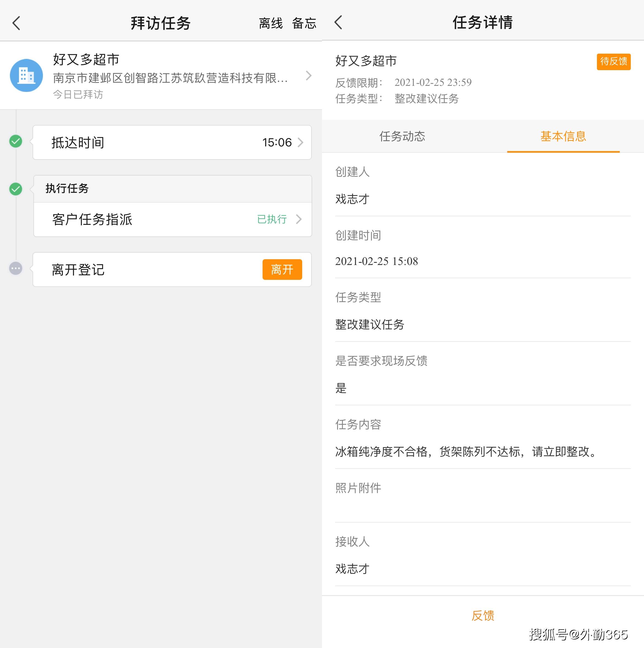Click 好又多超市 title in task detail

(x=366, y=61)
